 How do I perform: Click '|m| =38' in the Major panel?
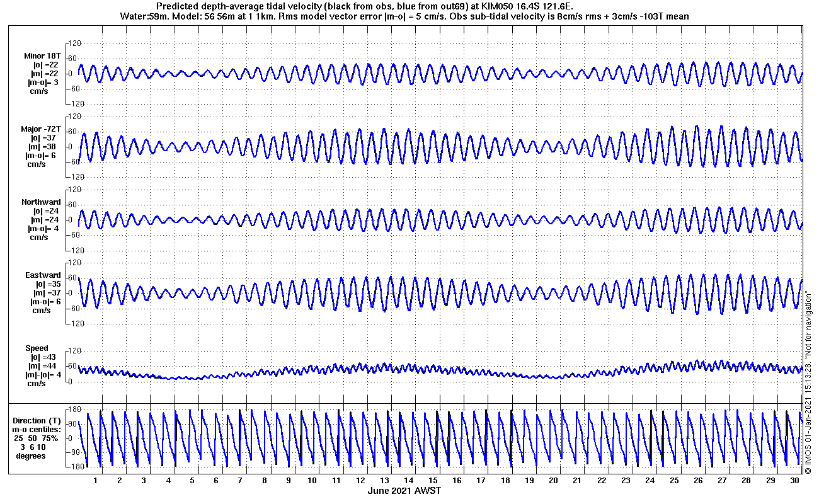(45, 147)
